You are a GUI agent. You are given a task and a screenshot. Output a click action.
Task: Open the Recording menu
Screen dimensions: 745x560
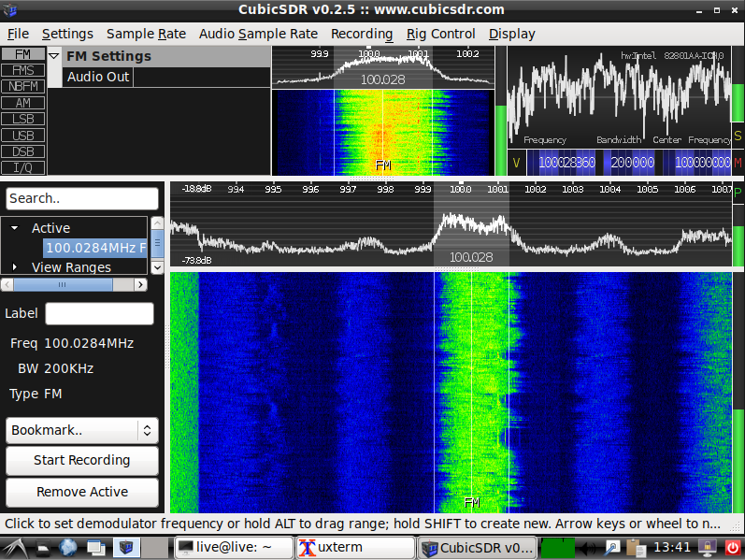pos(362,34)
